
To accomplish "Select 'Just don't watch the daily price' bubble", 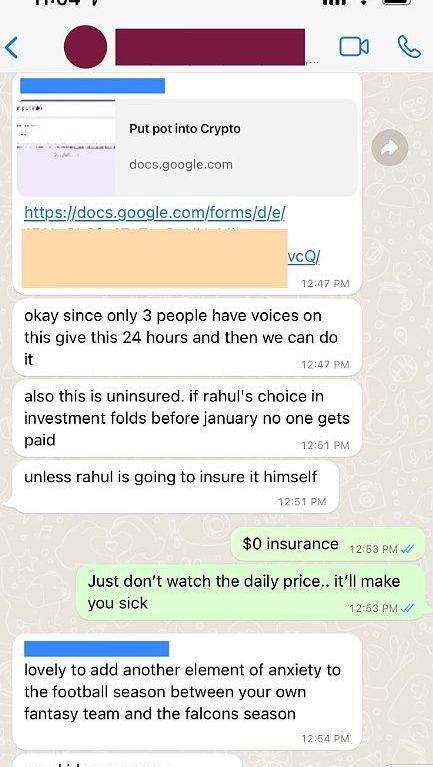I will click(x=251, y=592).
